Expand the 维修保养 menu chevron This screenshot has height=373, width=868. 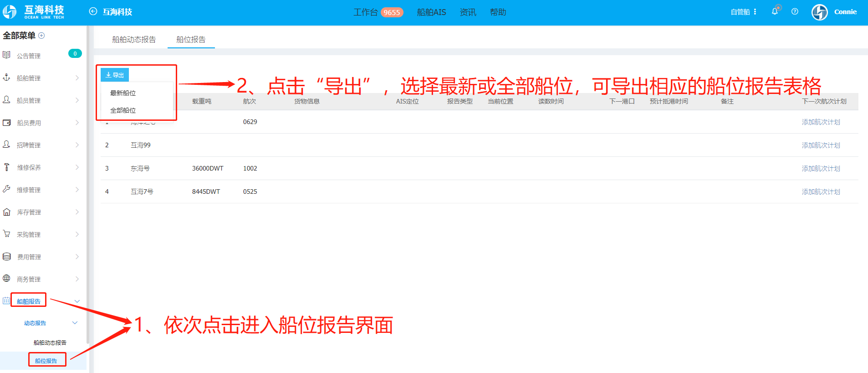point(77,167)
